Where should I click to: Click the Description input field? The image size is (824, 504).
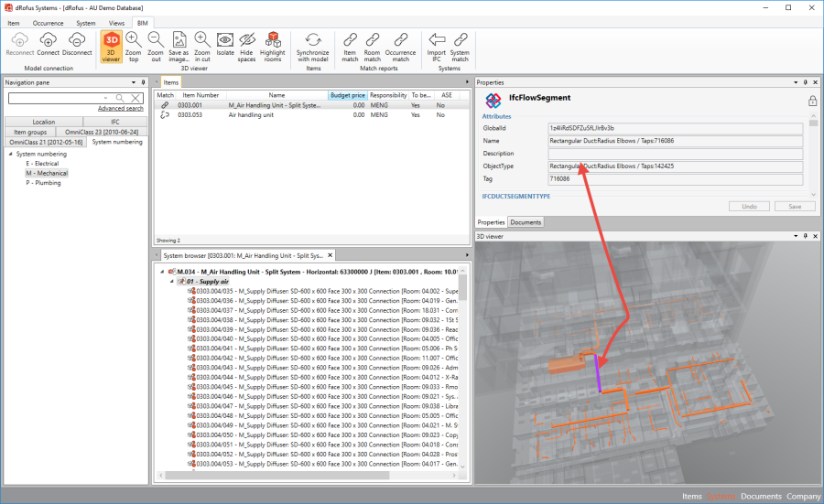coord(675,154)
